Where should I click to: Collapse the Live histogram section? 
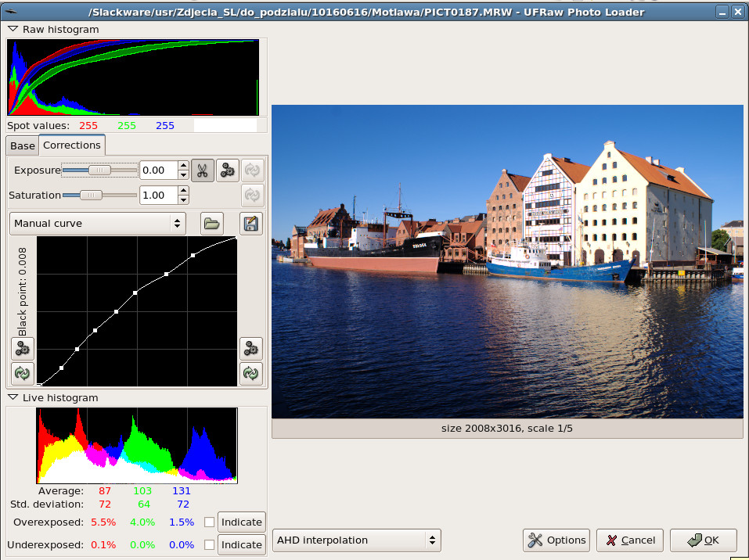(13, 397)
